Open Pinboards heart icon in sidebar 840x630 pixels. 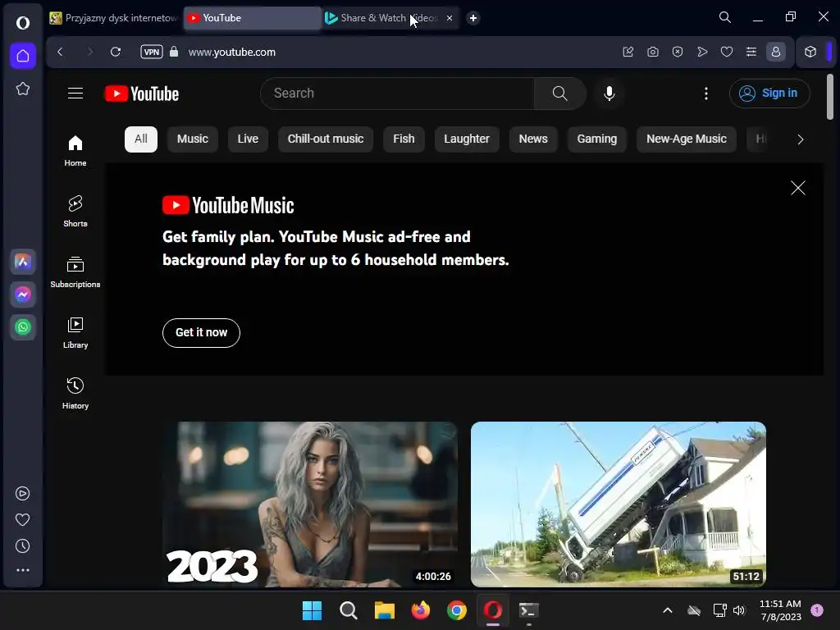click(x=22, y=519)
